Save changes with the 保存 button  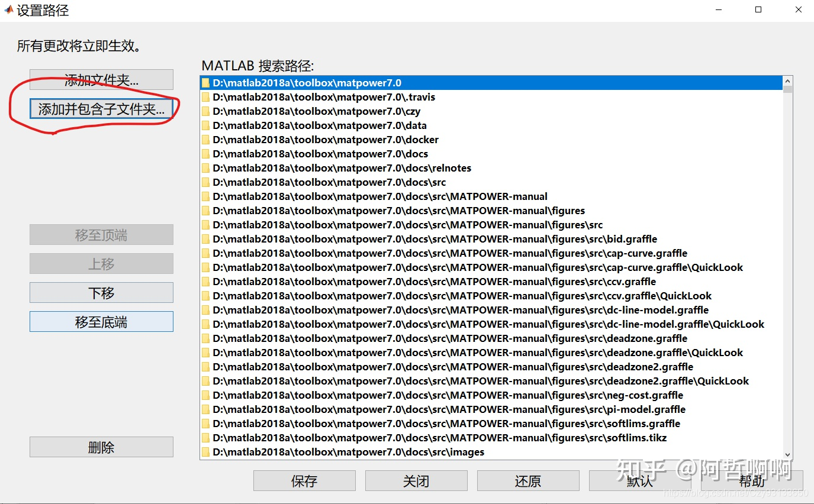[x=304, y=480]
